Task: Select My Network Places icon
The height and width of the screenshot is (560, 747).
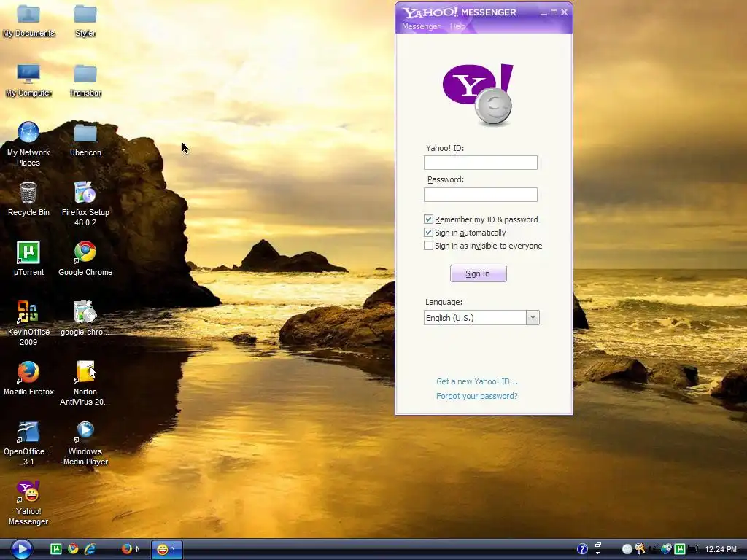Action: (x=28, y=144)
